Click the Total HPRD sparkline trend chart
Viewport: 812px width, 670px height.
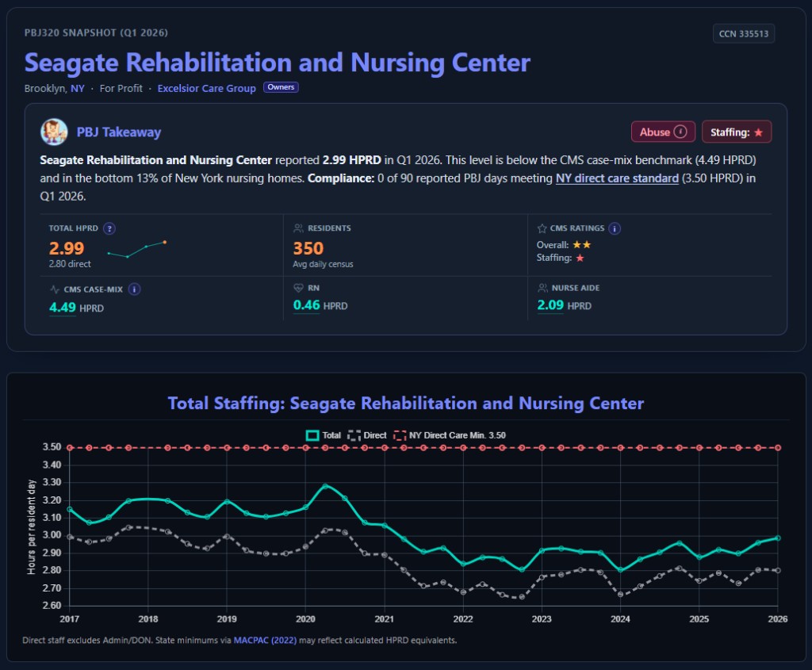[136, 249]
